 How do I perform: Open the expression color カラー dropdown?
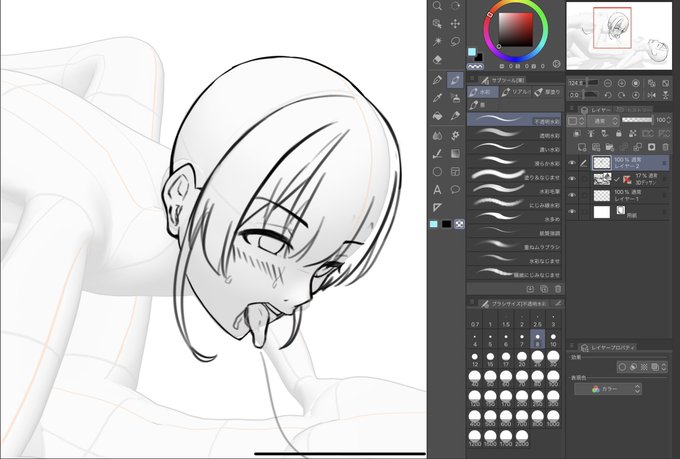pyautogui.click(x=608, y=389)
